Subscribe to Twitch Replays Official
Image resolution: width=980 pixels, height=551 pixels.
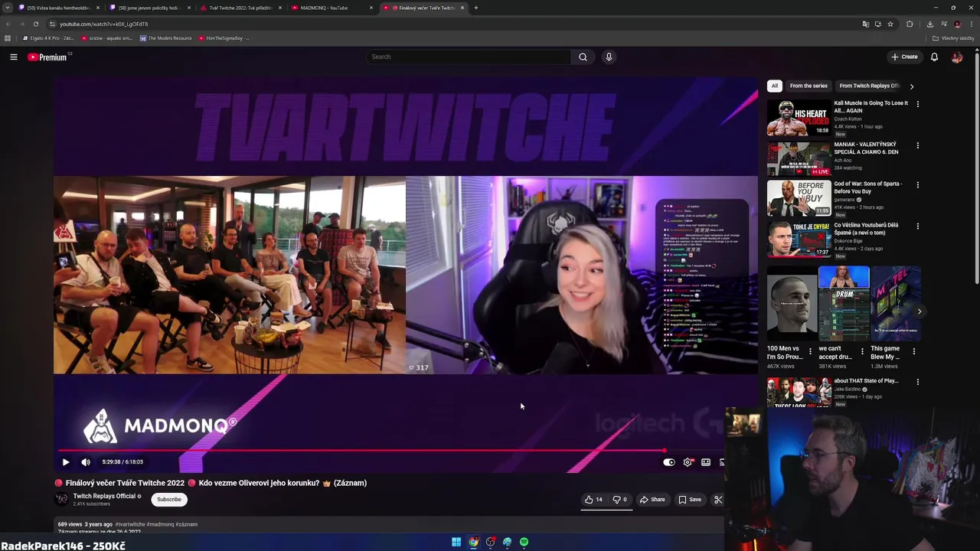[169, 500]
